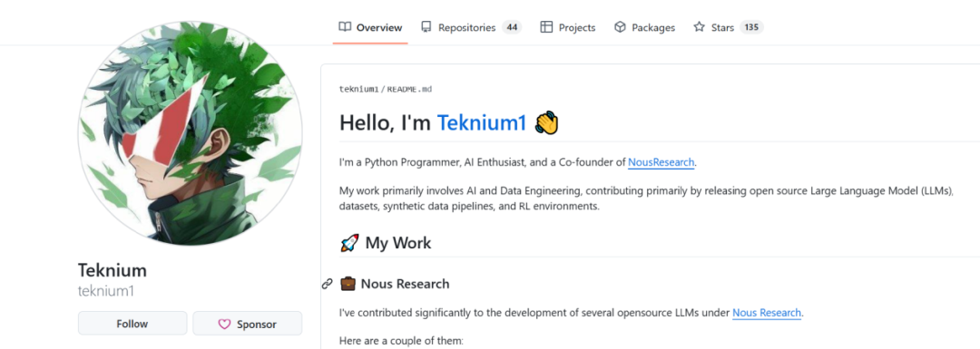The height and width of the screenshot is (349, 980).
Task: Click the book icon beside Overview
Action: click(x=345, y=27)
